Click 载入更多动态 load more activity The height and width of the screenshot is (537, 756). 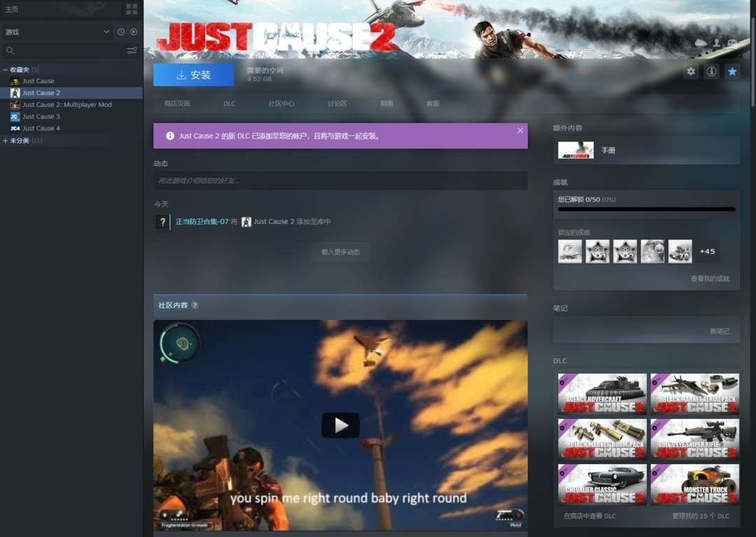(x=340, y=251)
